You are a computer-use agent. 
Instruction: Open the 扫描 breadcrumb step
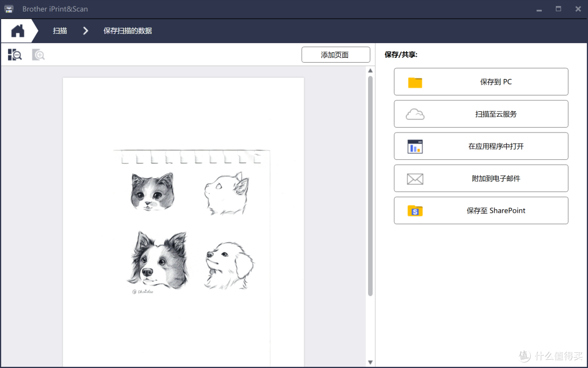[60, 31]
